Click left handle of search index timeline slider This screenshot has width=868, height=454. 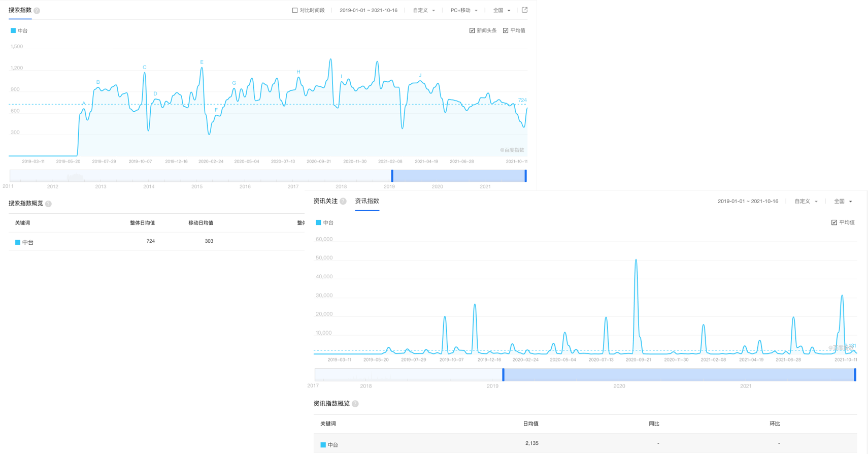[x=392, y=176]
